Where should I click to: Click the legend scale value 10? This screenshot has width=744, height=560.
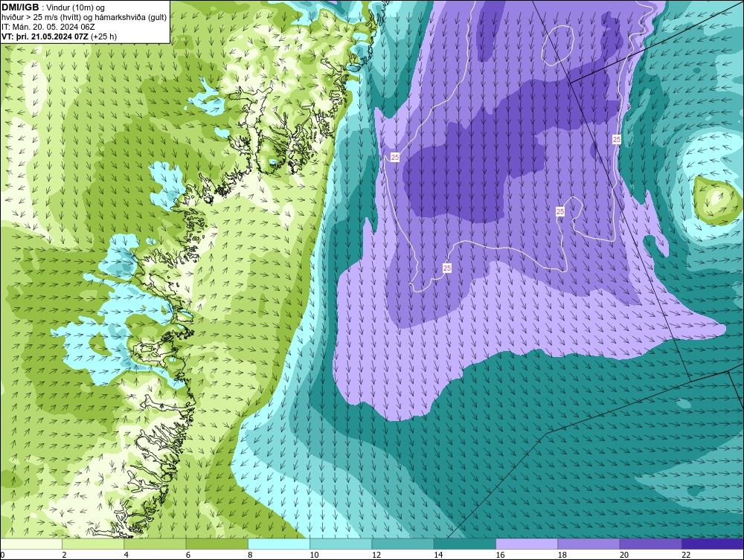314,556
